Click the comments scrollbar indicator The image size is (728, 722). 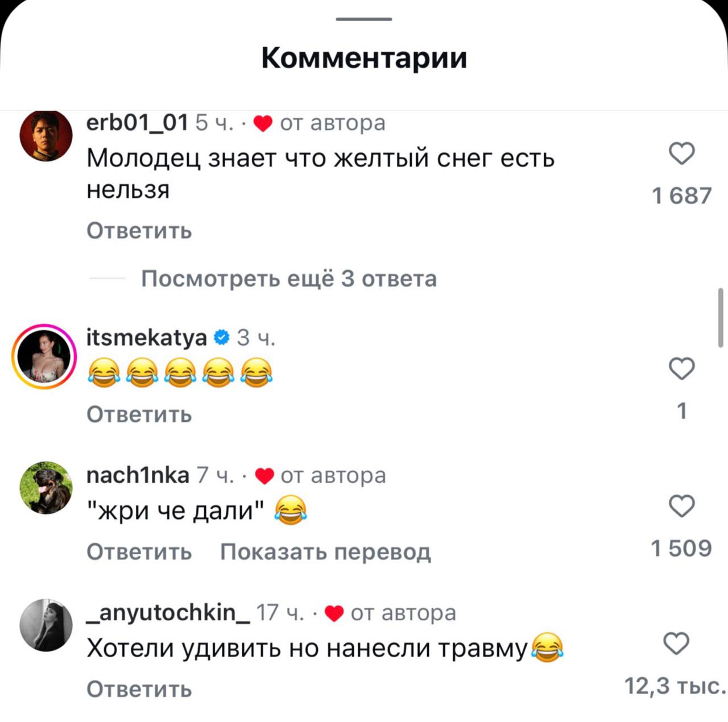coord(721,317)
